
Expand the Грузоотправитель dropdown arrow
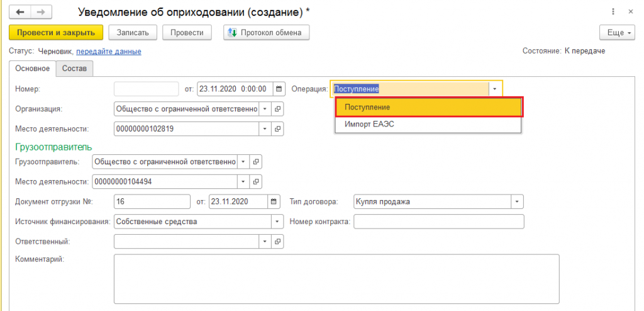[243, 162]
